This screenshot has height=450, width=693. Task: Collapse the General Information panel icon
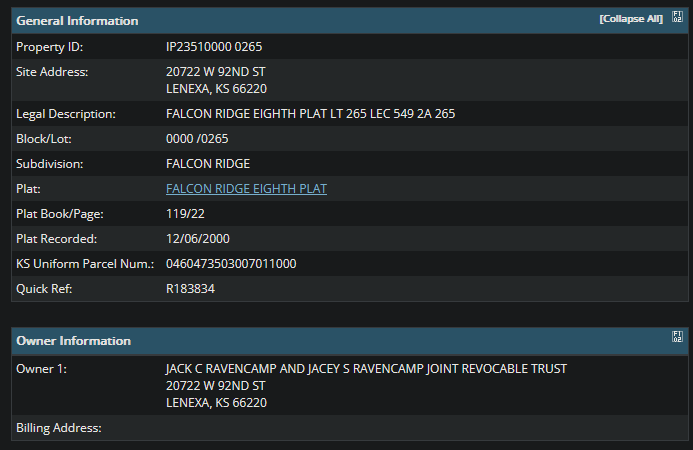coord(677,17)
